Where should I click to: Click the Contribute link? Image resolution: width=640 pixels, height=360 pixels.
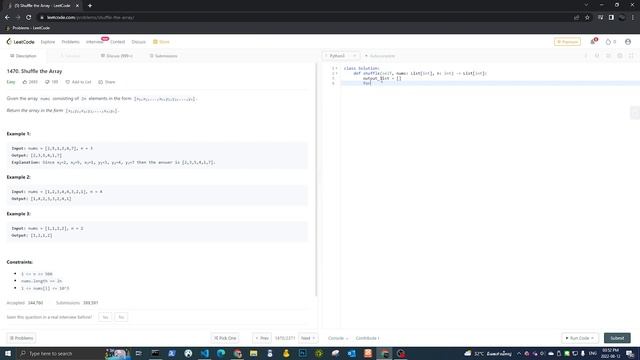click(x=367, y=338)
